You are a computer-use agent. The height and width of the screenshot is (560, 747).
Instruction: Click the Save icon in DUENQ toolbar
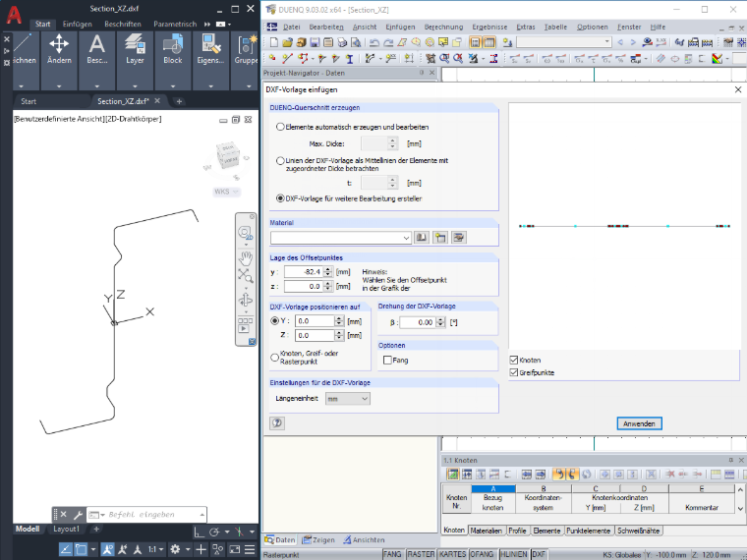(315, 42)
